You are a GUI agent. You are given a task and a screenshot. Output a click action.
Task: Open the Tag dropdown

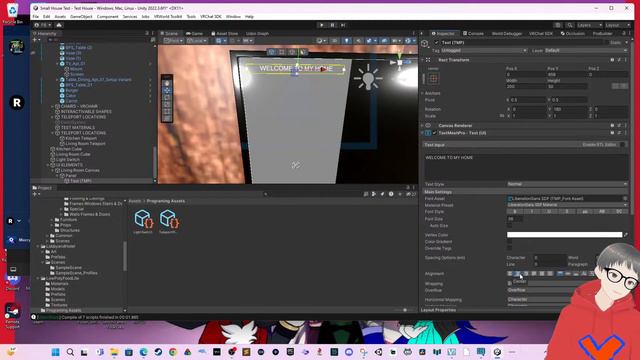point(483,51)
